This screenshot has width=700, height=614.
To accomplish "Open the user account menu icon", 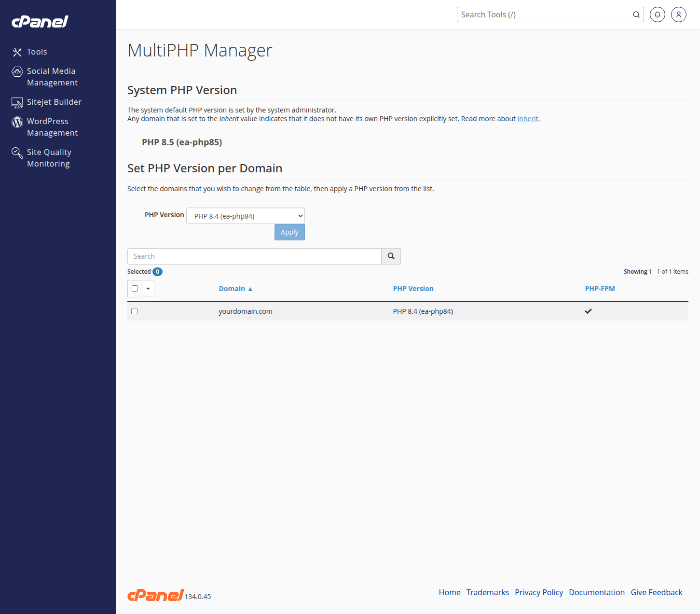I will (679, 14).
